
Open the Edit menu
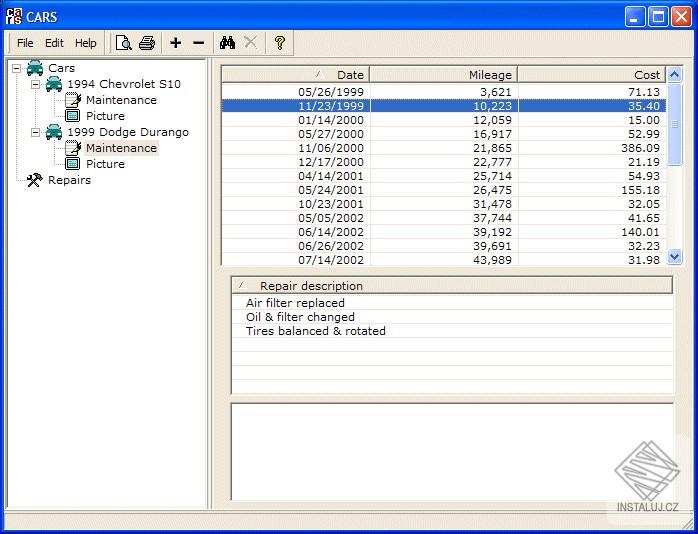pyautogui.click(x=54, y=43)
